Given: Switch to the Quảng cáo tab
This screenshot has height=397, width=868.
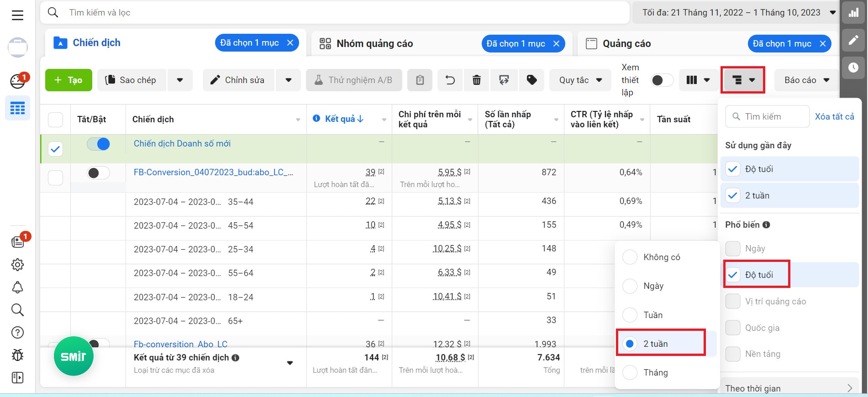Looking at the screenshot, I should coord(708,43).
